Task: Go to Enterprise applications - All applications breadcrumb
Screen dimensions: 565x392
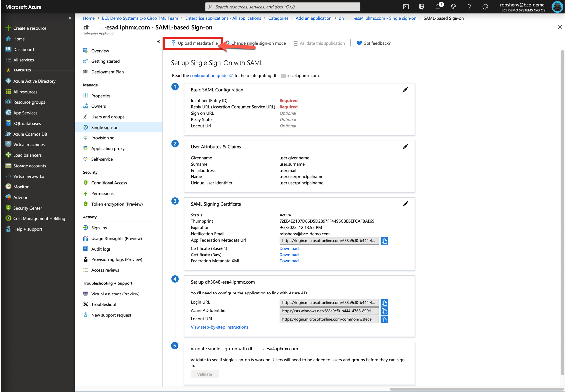Action: click(x=223, y=18)
